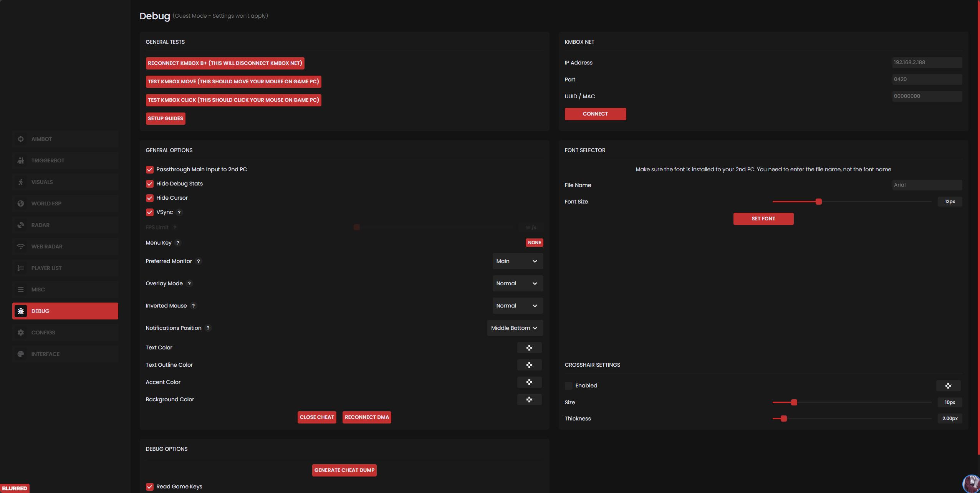This screenshot has width=980, height=493.
Task: Click the Configs gear icon
Action: [21, 333]
